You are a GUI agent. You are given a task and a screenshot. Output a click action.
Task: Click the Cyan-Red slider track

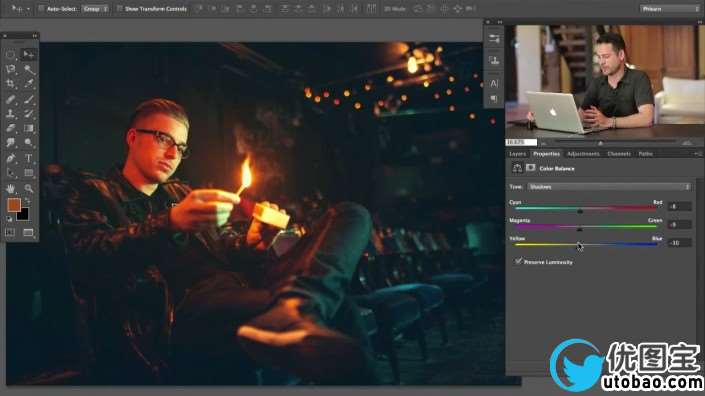(x=586, y=209)
